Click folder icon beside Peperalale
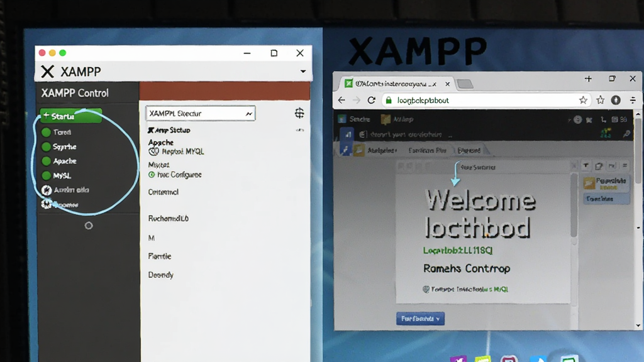This screenshot has width=644, height=362. click(589, 183)
